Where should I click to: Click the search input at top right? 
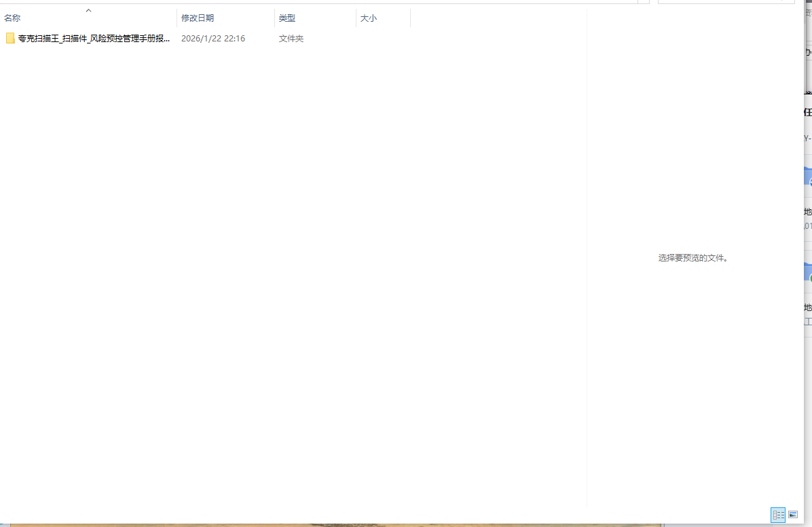[726, 1]
